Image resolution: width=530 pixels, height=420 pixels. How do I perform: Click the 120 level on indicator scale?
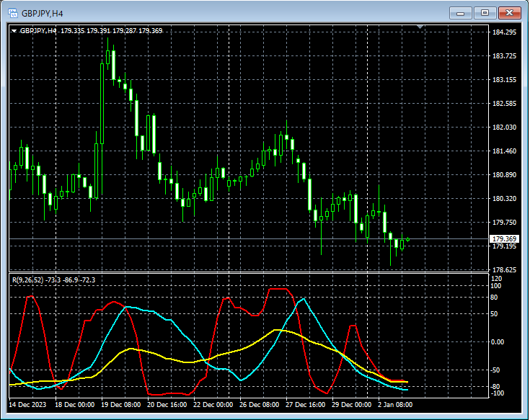click(x=497, y=279)
